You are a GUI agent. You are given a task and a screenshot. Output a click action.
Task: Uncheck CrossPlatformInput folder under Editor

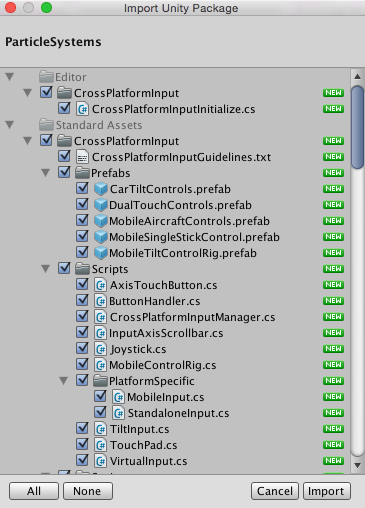[46, 92]
